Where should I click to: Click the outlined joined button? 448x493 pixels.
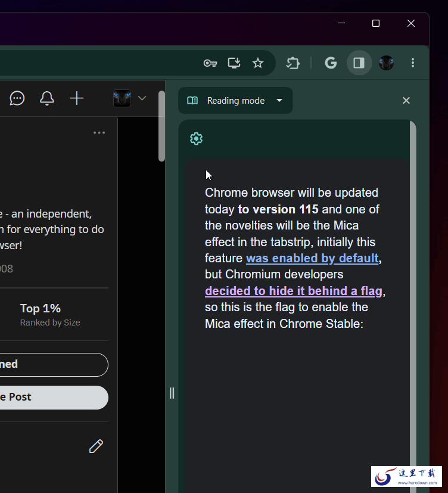(x=54, y=365)
